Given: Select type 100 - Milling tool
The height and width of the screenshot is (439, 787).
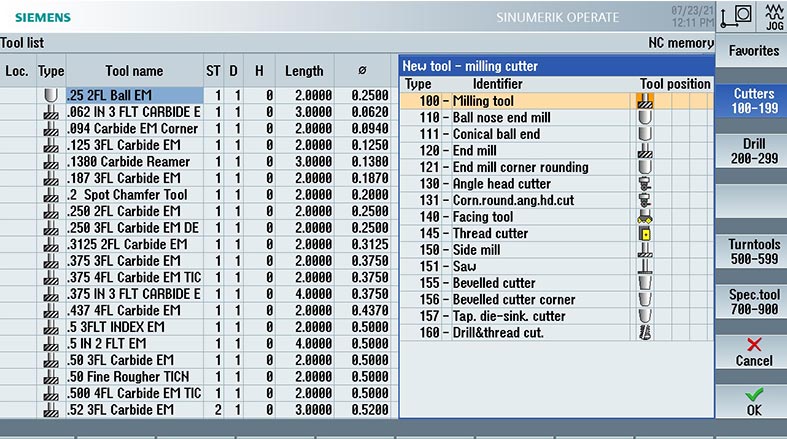Looking at the screenshot, I should pyautogui.click(x=556, y=101).
